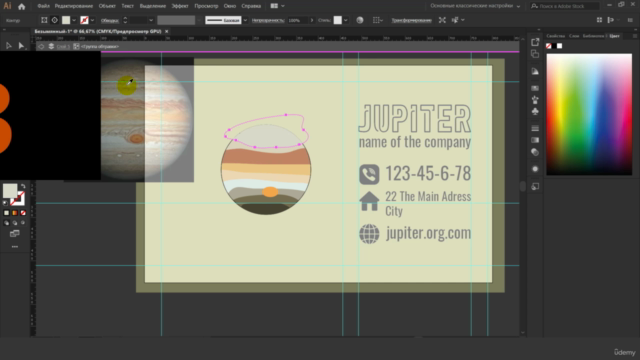Click the stroke color swatch in control bar
Viewport: 640px width, 360px height.
point(84,20)
